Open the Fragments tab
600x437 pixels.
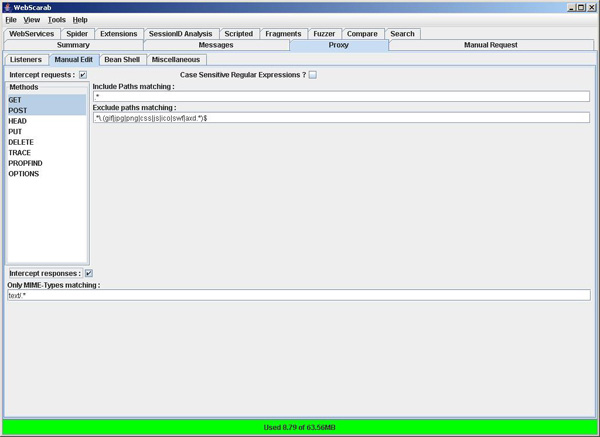(283, 34)
